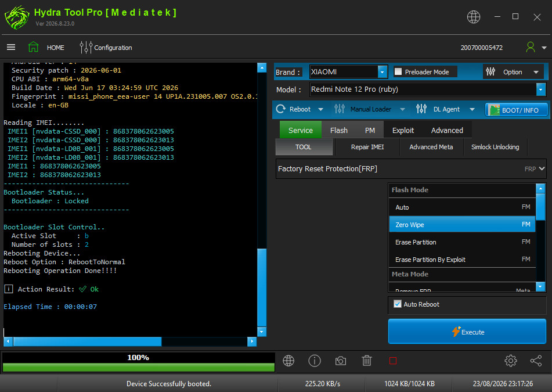Click mode list scroll down arrow
Screen dimensions: 552x392
click(540, 287)
